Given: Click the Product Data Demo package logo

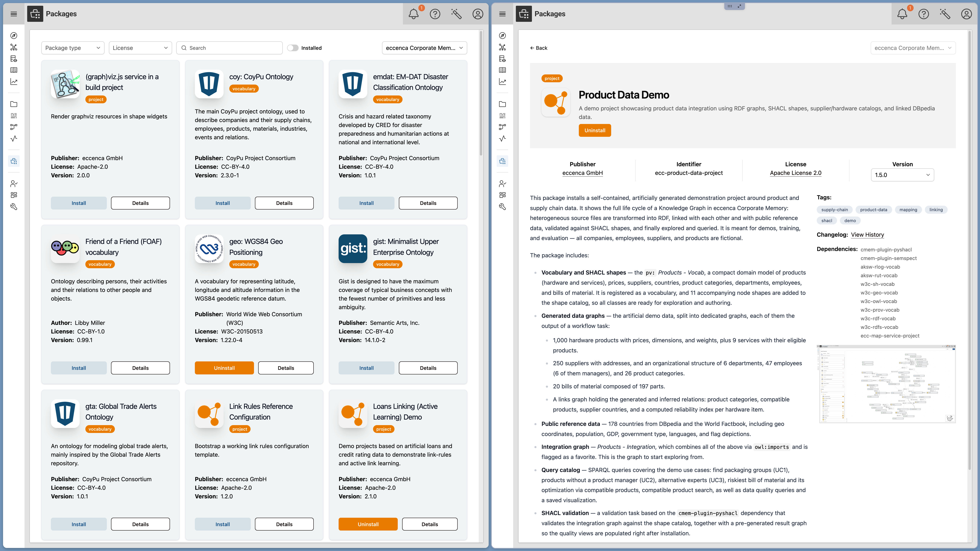Looking at the screenshot, I should (555, 102).
